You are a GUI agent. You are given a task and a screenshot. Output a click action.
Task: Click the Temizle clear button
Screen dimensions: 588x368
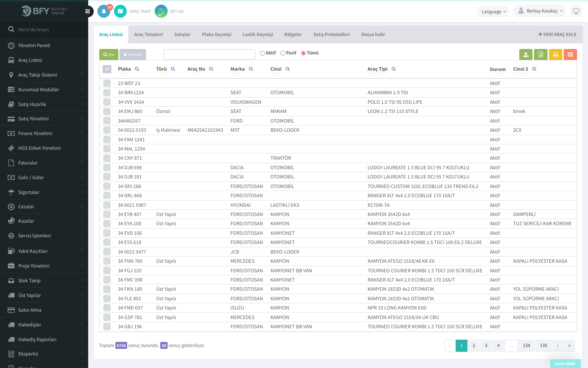click(133, 54)
